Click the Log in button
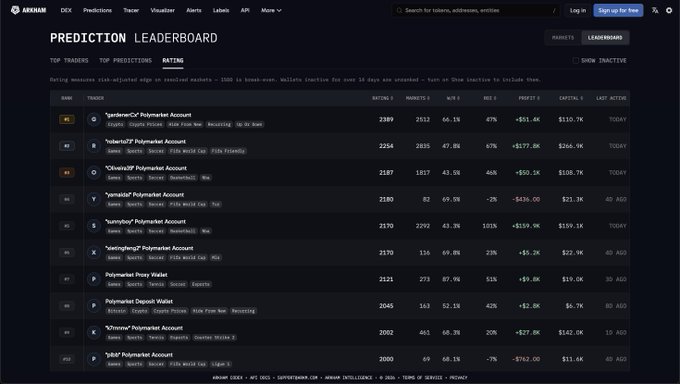The width and height of the screenshot is (680, 384). click(578, 10)
